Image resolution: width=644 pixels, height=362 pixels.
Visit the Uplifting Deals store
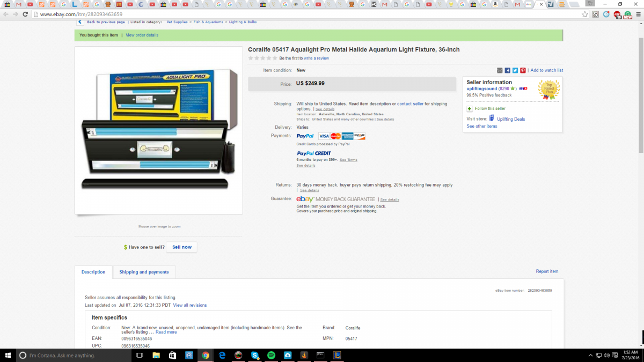[511, 119]
